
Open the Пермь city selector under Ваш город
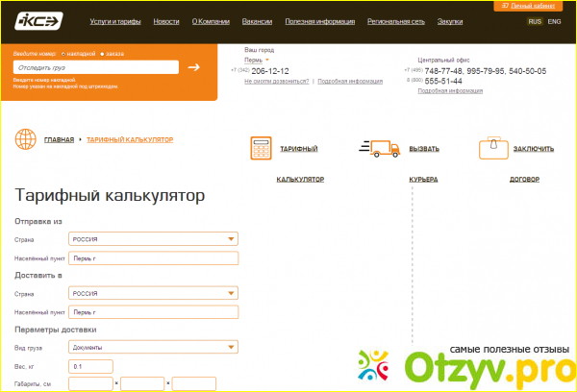pos(254,60)
